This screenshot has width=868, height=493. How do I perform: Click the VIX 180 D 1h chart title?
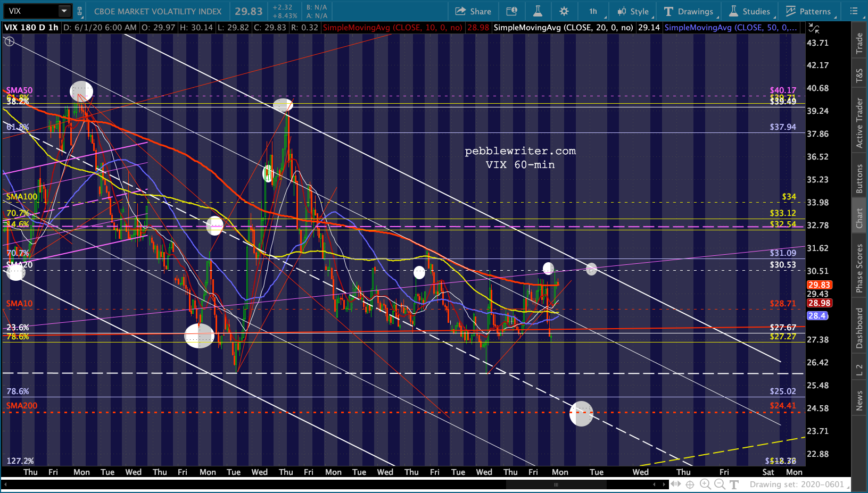[x=31, y=28]
